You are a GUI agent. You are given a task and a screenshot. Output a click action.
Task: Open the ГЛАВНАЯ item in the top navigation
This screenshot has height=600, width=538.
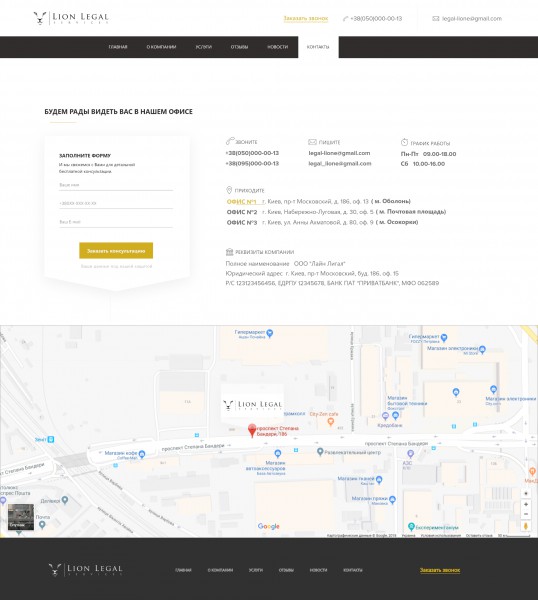coord(118,47)
